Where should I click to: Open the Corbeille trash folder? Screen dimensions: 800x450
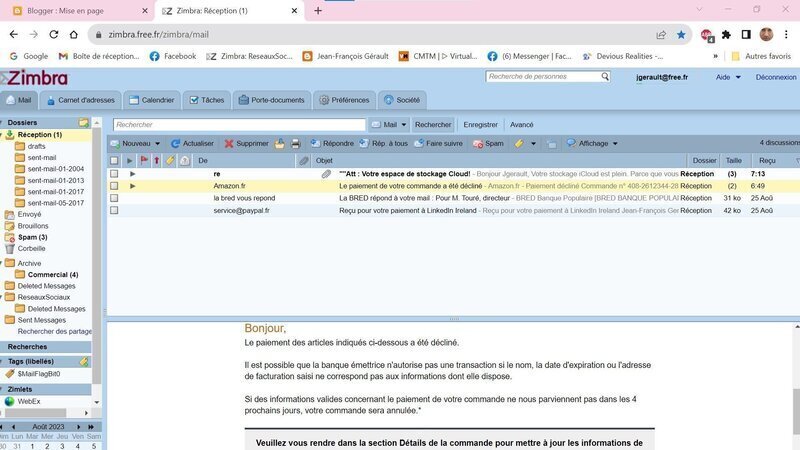point(31,248)
